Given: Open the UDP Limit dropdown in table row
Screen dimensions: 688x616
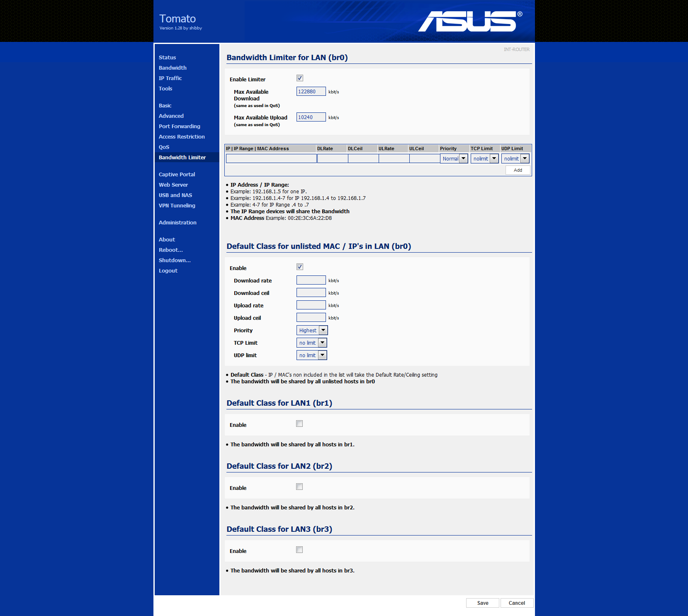Looking at the screenshot, I should tap(515, 158).
